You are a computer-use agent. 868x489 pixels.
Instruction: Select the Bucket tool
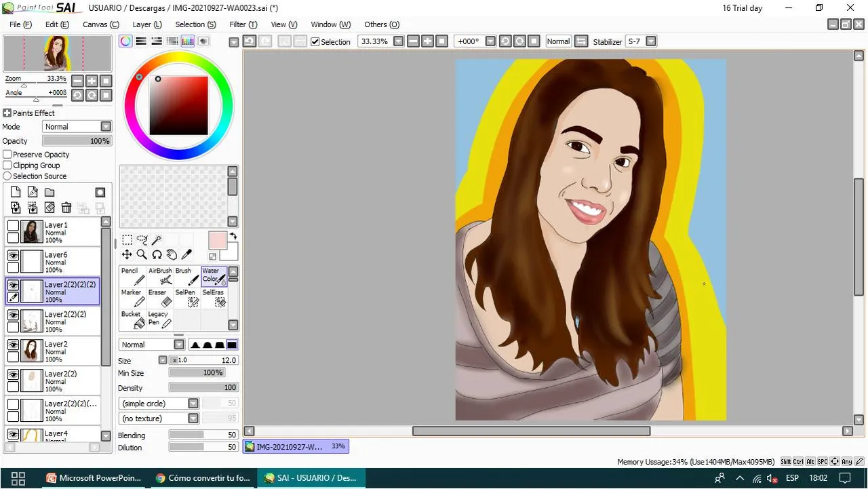pyautogui.click(x=132, y=319)
